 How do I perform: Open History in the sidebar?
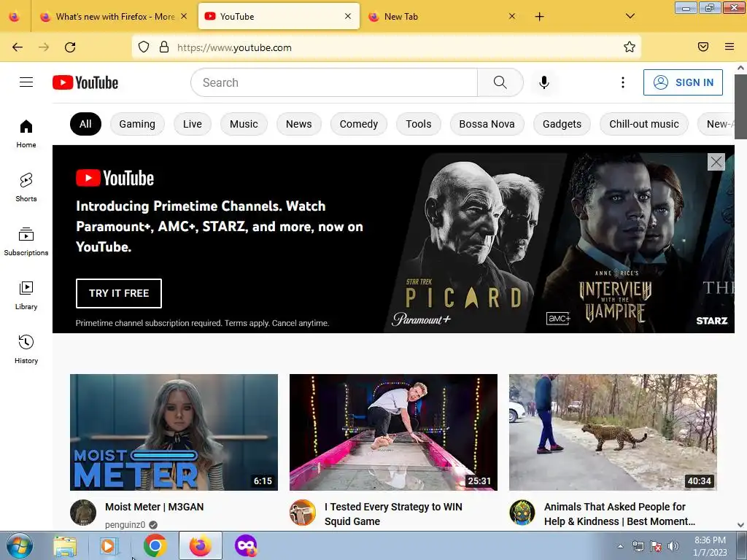(26, 349)
